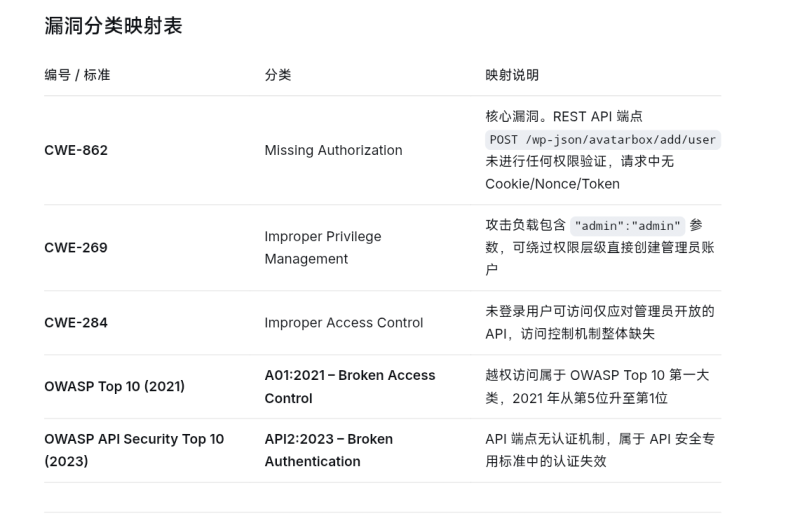
Task: Click A01:2021 – Broken Access Control
Action: pyautogui.click(x=350, y=387)
